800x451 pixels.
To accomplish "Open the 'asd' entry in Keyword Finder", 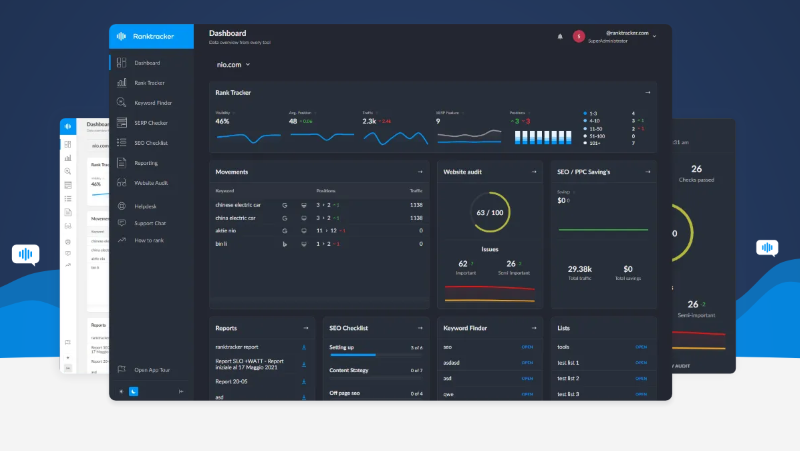I will [x=528, y=379].
